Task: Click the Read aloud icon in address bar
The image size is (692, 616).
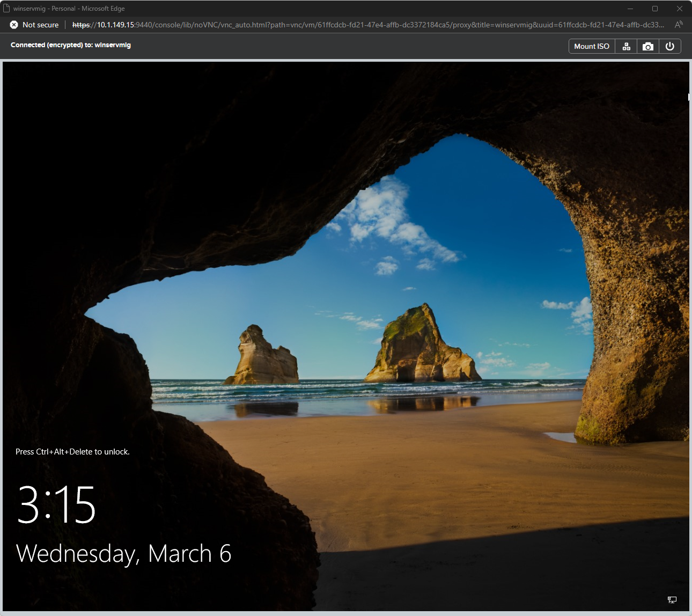Action: 679,25
